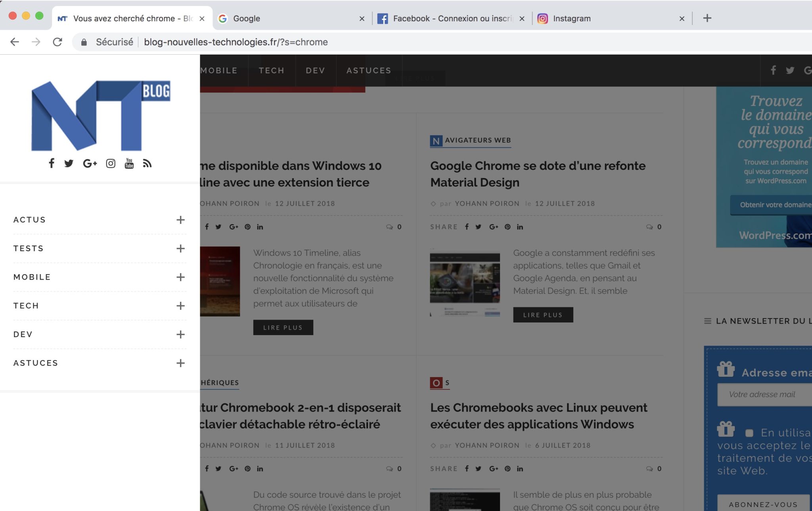
Task: Click the Google+ icon below the logo
Action: [x=90, y=163]
